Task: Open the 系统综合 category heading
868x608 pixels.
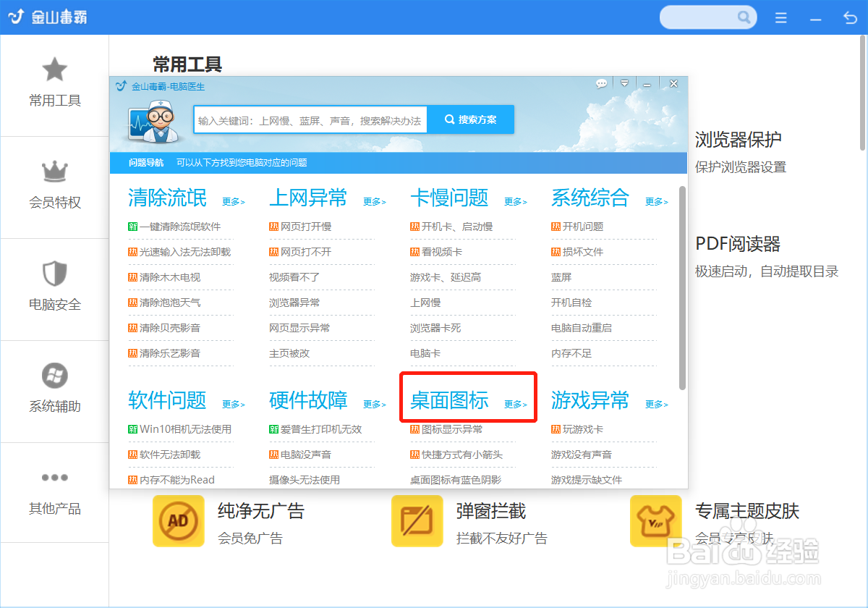Action: [590, 198]
